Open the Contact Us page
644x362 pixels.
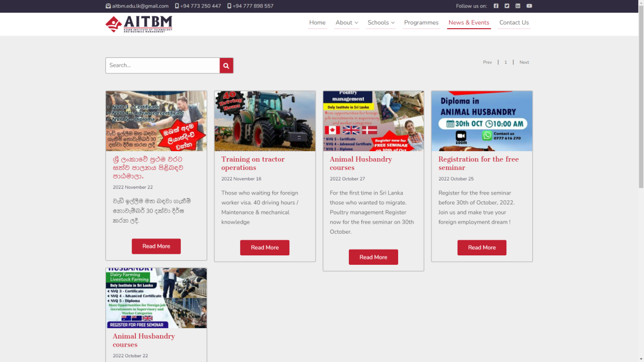tap(514, 23)
